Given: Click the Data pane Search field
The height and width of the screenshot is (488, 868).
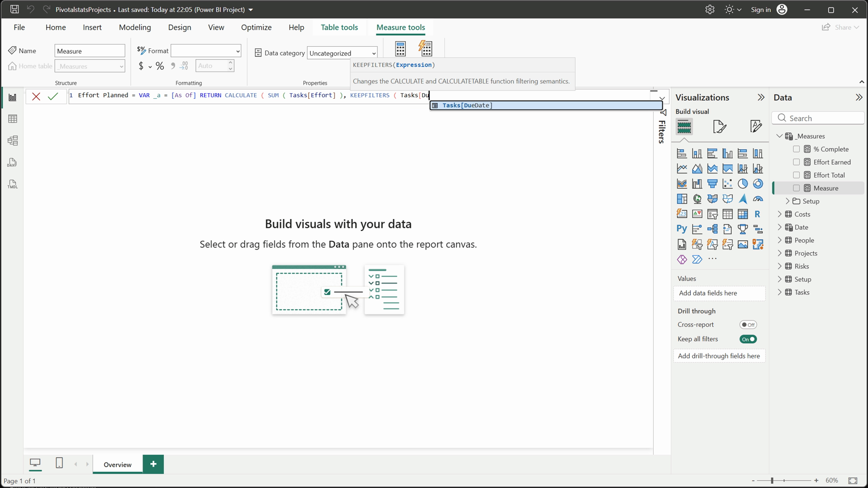Looking at the screenshot, I should point(818,118).
